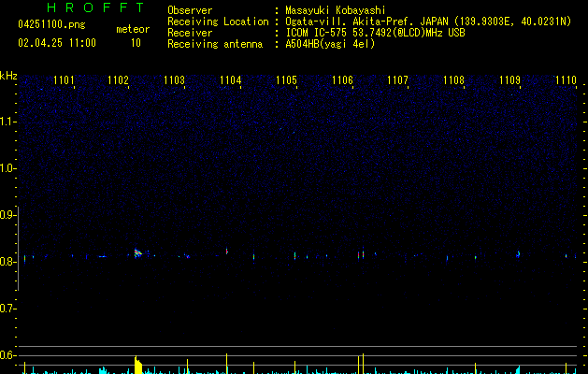588x374 pixels.
Task: Select observer name Masayuki Kobayashi
Action: [336, 10]
